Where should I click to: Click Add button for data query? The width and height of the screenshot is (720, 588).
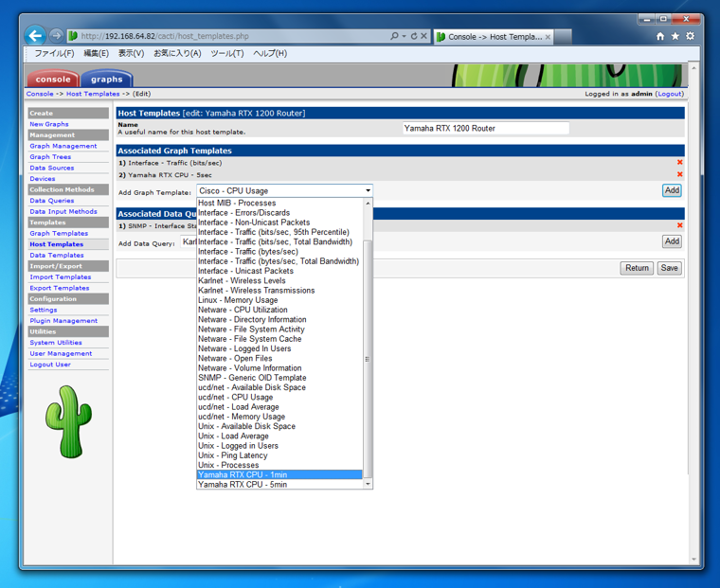pos(672,241)
